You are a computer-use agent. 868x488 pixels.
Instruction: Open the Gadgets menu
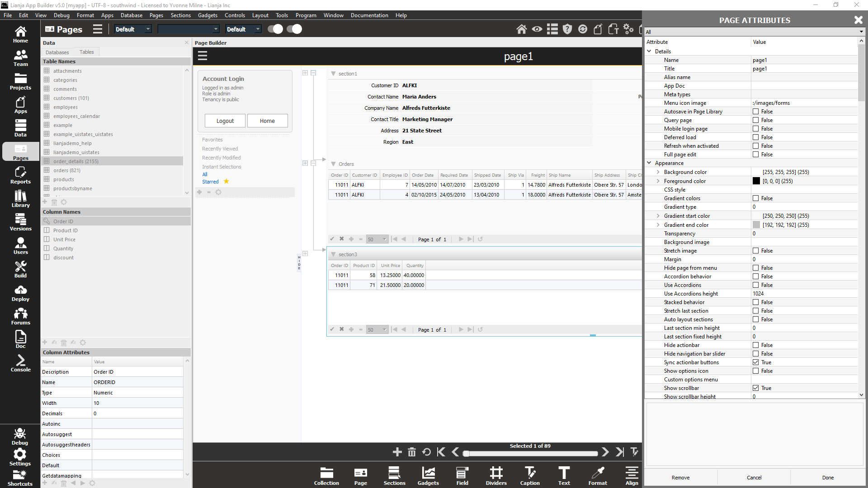207,15
